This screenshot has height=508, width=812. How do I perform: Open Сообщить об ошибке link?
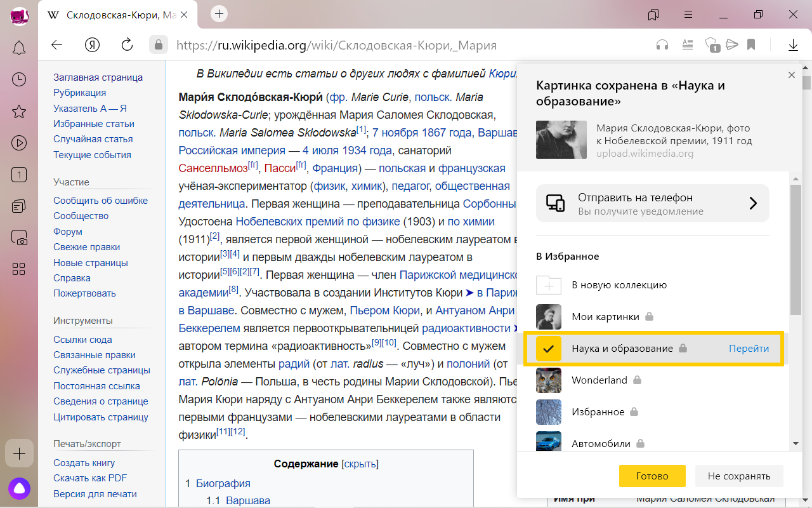click(x=100, y=201)
